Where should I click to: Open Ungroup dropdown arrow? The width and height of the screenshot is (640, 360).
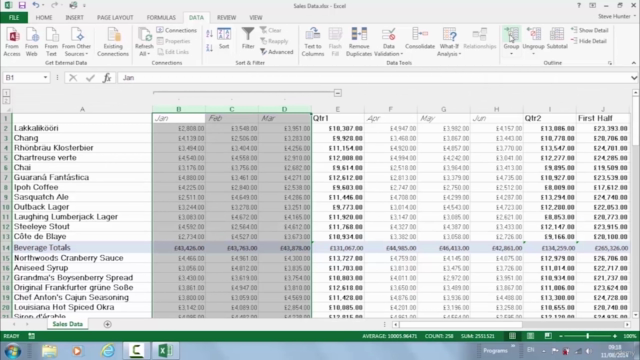click(533, 53)
